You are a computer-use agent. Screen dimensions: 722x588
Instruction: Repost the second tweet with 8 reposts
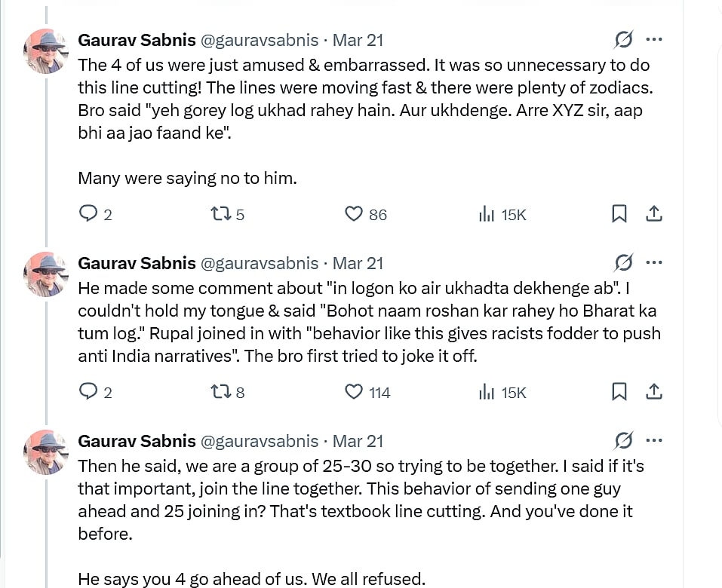(x=220, y=392)
